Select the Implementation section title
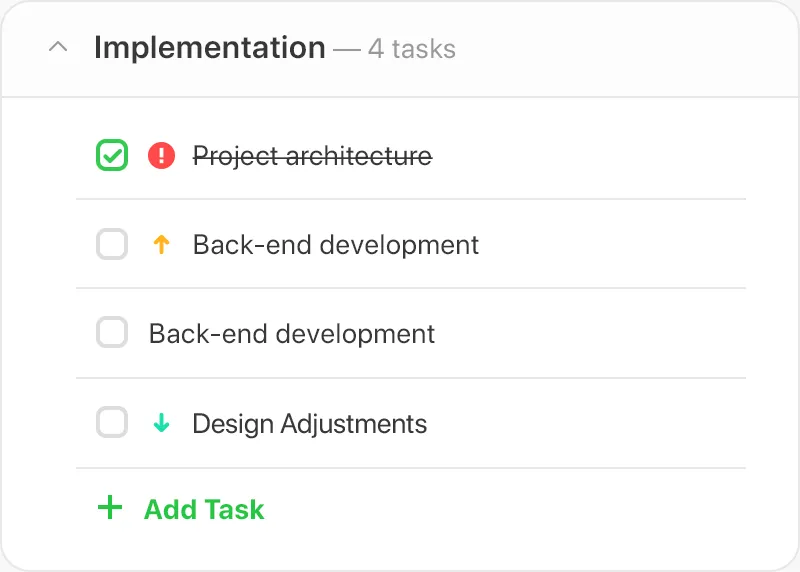 coord(210,48)
